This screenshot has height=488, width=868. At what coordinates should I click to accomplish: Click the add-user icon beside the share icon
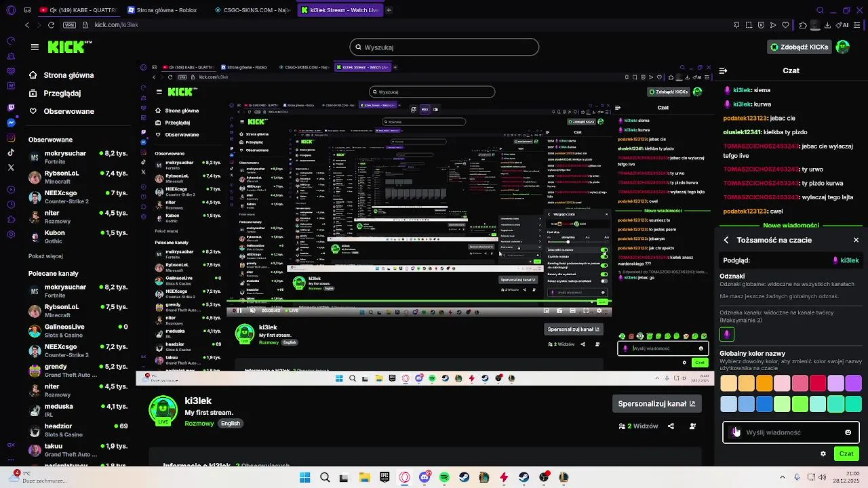click(692, 426)
